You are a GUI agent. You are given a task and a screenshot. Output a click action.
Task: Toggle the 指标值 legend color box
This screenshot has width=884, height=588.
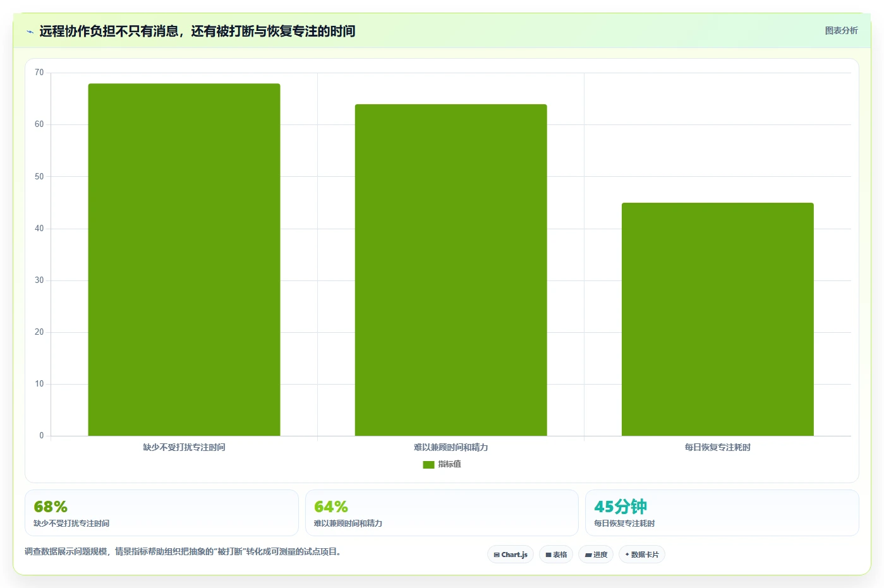[x=428, y=464]
